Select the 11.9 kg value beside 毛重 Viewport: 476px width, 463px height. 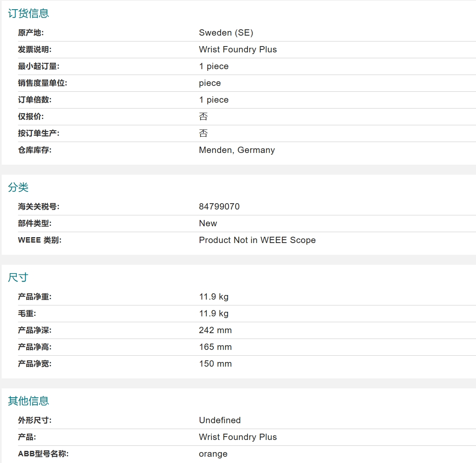click(x=214, y=313)
